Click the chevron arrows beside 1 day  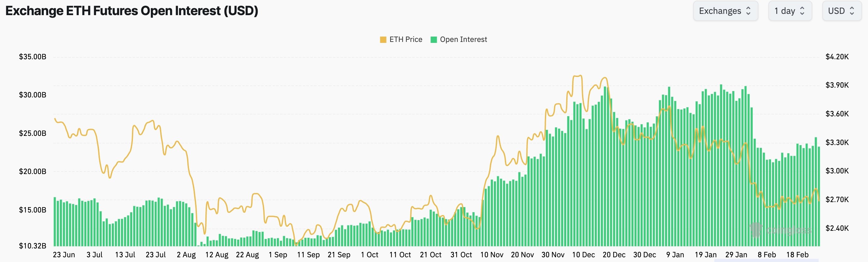[x=802, y=10]
